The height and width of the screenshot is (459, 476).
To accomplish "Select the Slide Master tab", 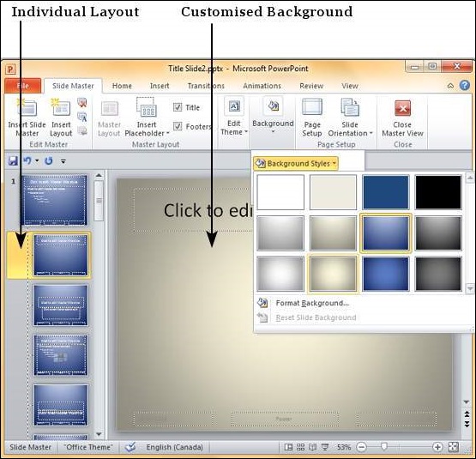I will tap(73, 86).
